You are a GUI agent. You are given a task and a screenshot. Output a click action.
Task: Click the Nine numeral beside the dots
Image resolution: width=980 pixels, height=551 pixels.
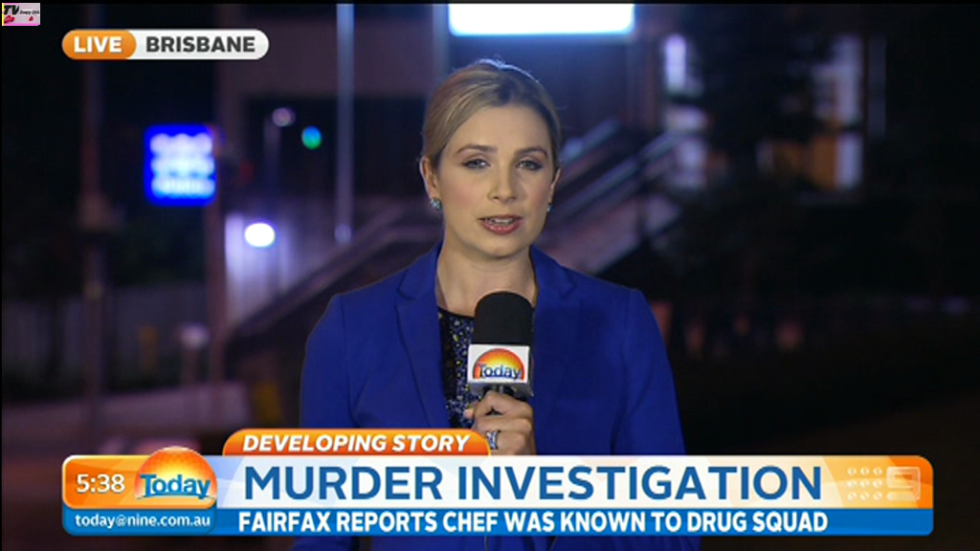pos(902,483)
